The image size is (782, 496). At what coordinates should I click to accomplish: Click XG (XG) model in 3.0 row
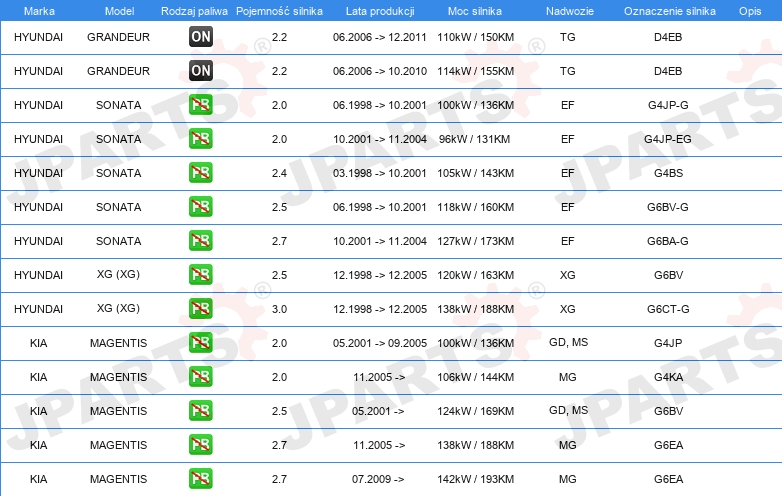tap(118, 308)
